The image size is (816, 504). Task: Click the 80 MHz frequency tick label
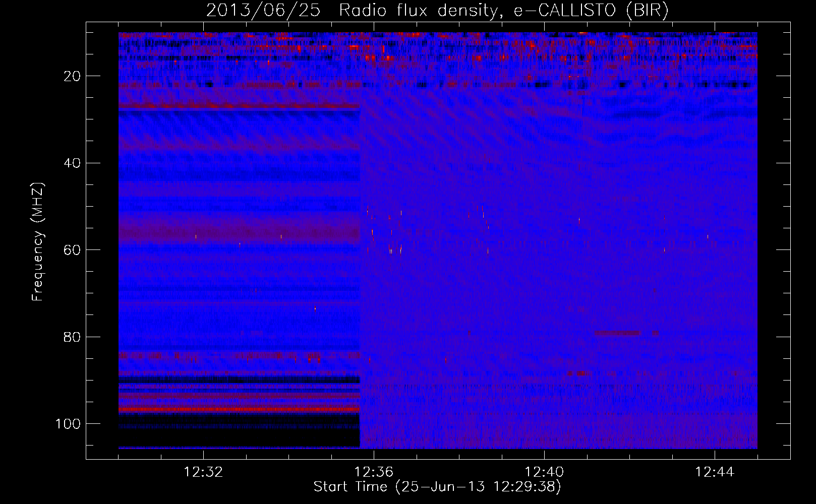coord(72,337)
